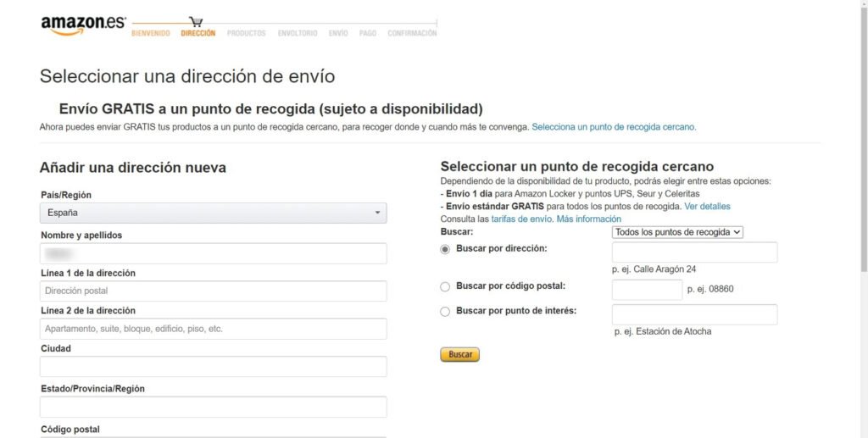Open the Selecciona un punto de recogida cercano link

pyautogui.click(x=614, y=127)
